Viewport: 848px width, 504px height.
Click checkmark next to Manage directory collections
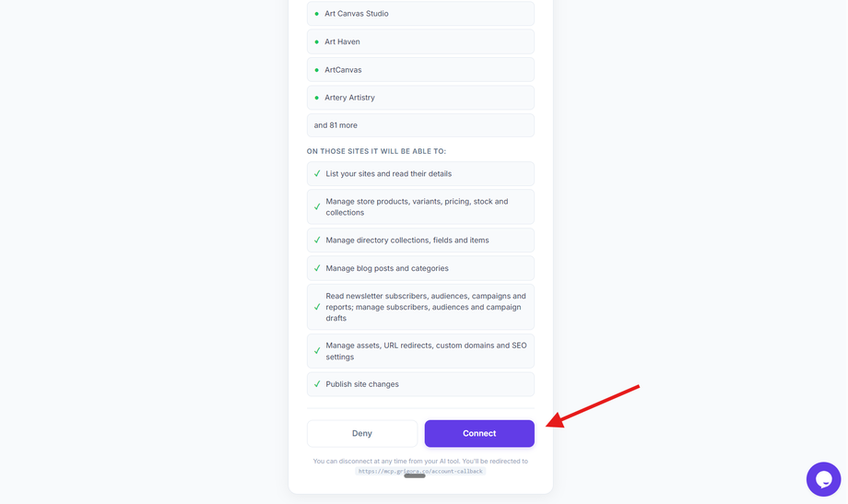[x=317, y=240]
